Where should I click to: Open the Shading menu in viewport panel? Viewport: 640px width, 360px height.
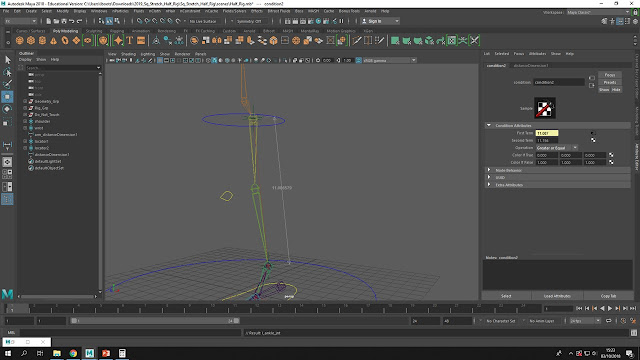tap(128, 54)
